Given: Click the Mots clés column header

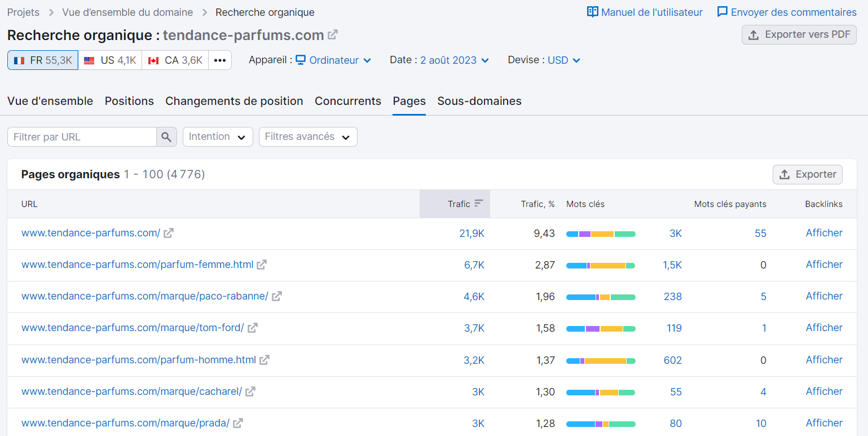Looking at the screenshot, I should coord(585,204).
